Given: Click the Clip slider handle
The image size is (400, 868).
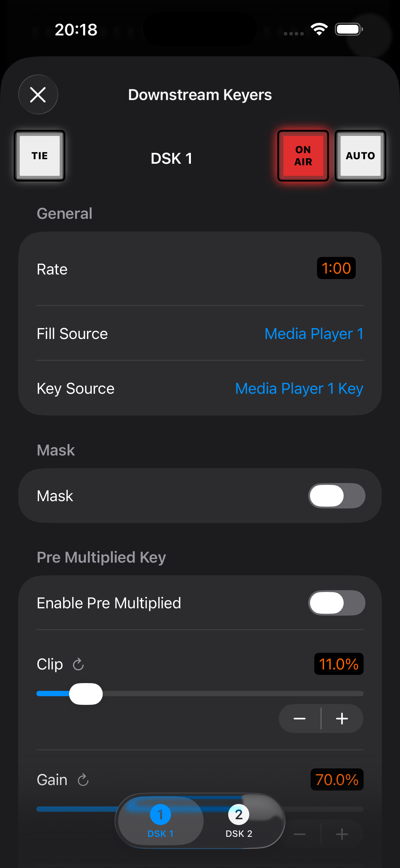Looking at the screenshot, I should [86, 694].
